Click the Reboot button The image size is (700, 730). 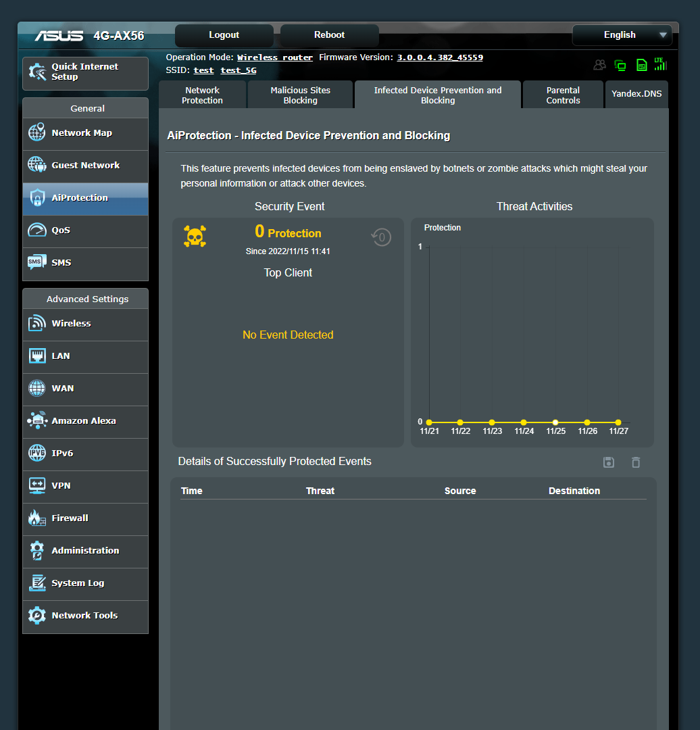tap(330, 35)
